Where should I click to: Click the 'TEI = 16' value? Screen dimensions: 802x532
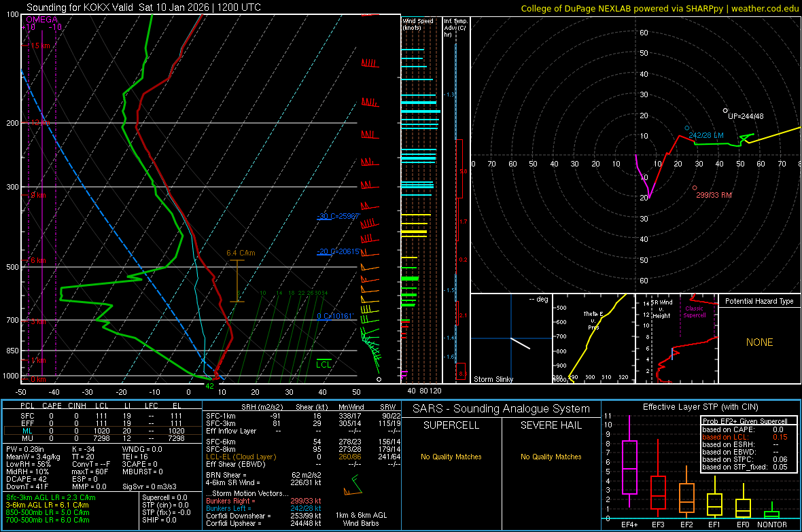(x=135, y=457)
